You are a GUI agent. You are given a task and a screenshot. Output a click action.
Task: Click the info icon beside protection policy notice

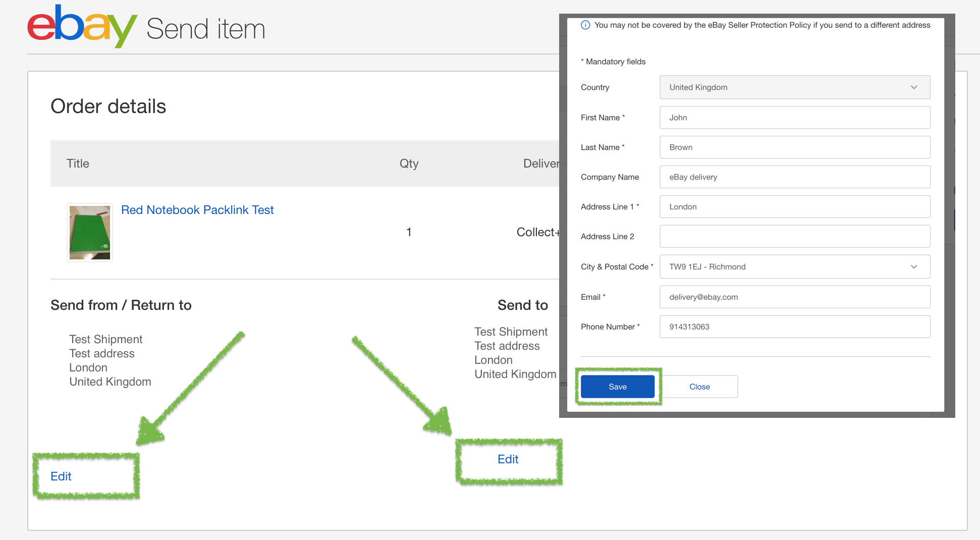pos(585,25)
